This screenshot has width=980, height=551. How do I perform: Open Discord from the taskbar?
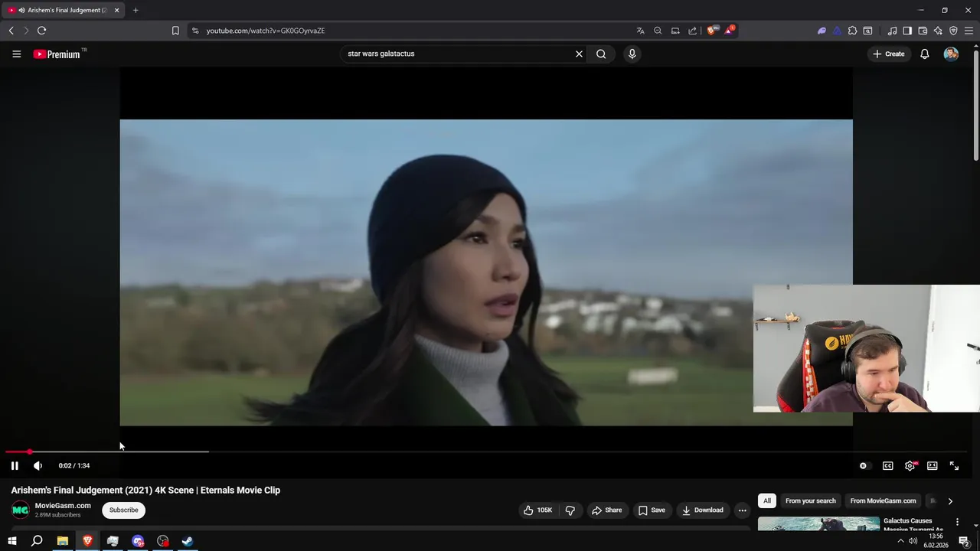[138, 541]
